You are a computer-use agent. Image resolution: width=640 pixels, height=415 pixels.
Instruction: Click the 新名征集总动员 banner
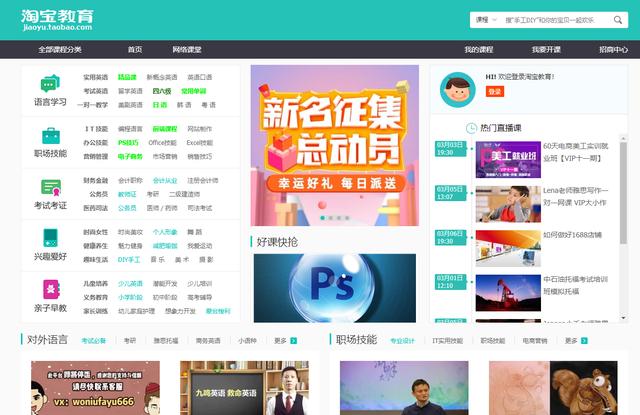(335, 145)
